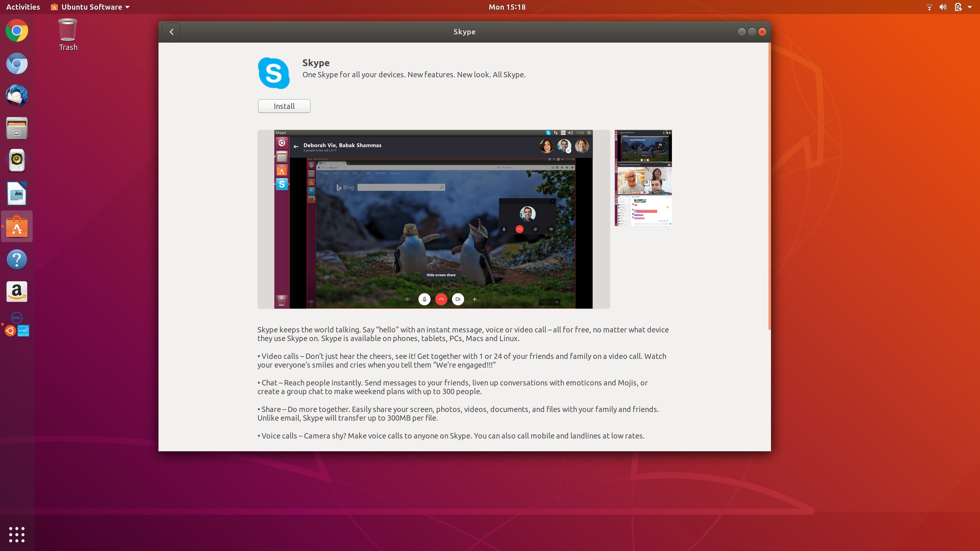The image size is (980, 551).
Task: Expand the system menu arrow
Action: point(970,7)
